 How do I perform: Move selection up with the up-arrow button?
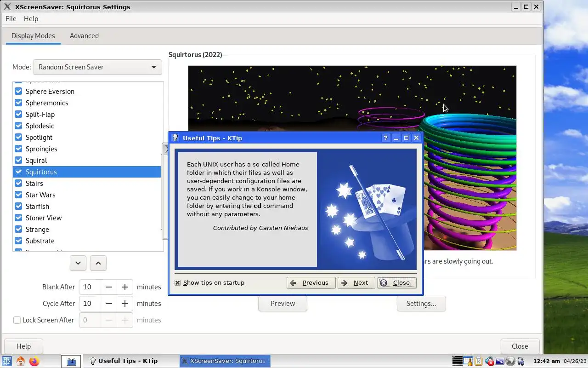(x=98, y=263)
